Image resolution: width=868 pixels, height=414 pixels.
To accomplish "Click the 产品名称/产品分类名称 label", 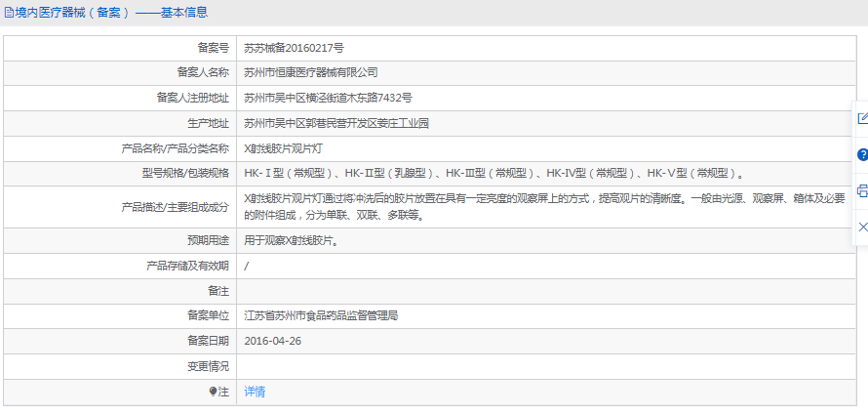I will [x=175, y=148].
